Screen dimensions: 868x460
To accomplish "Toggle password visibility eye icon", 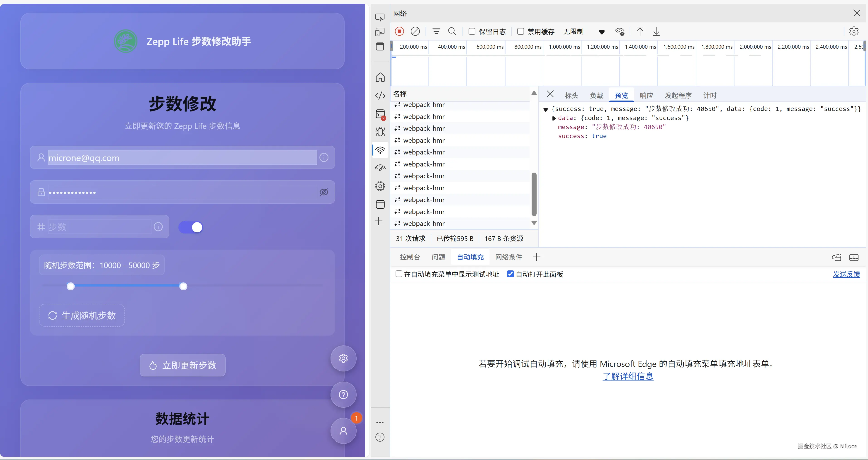I will pyautogui.click(x=324, y=192).
